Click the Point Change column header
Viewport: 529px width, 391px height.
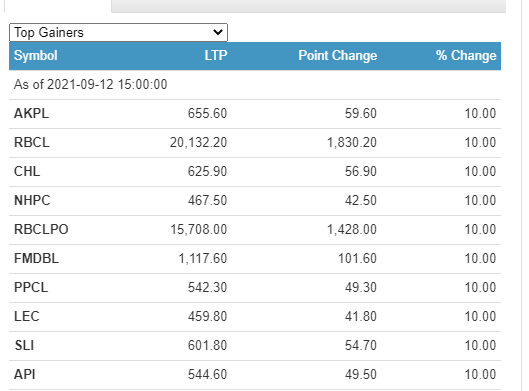[338, 55]
